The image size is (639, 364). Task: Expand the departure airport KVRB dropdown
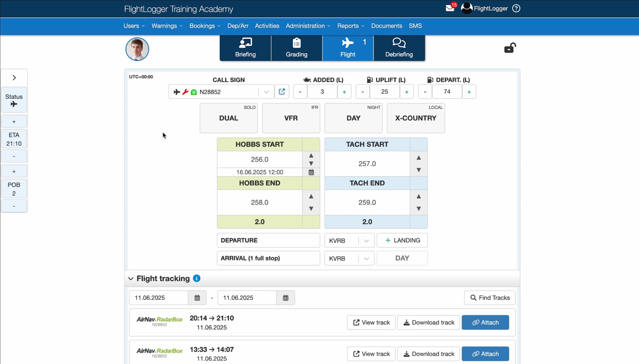coord(366,241)
